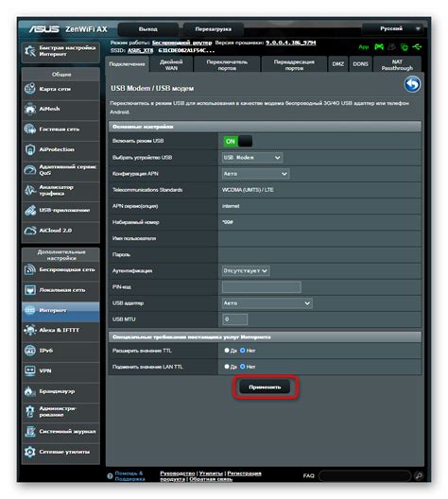Open the firmware version link

291,43
